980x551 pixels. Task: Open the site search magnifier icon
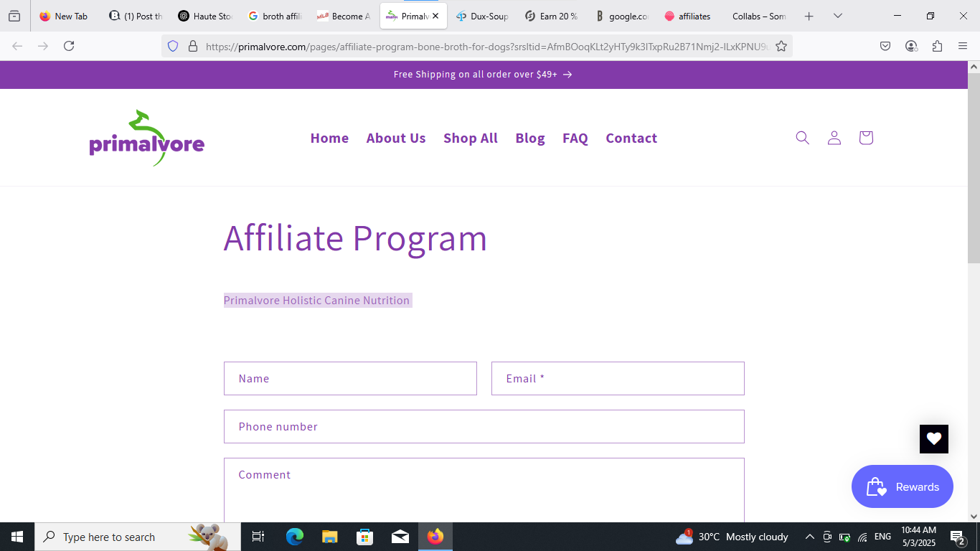(802, 138)
